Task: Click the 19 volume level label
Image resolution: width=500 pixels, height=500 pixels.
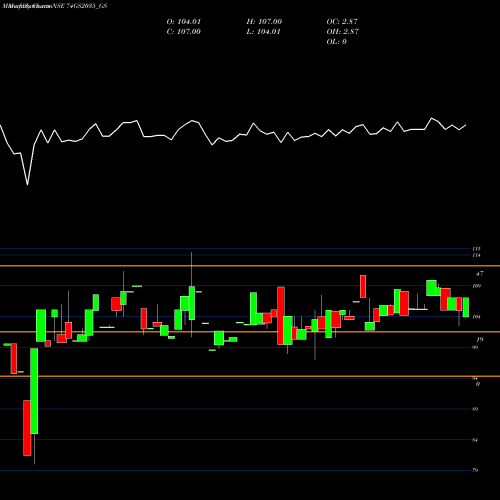Action: pyautogui.click(x=480, y=340)
